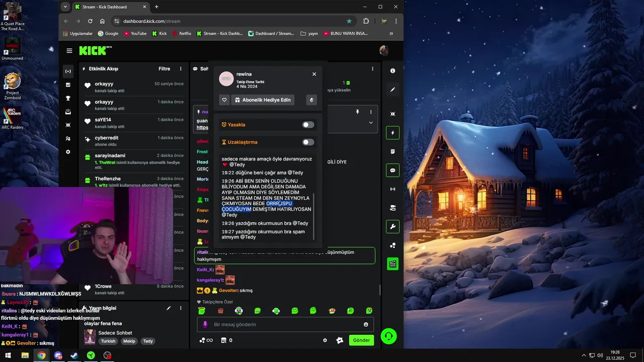The width and height of the screenshot is (644, 362).
Task: Click the Turkish tag in stream info
Action: (x=108, y=341)
